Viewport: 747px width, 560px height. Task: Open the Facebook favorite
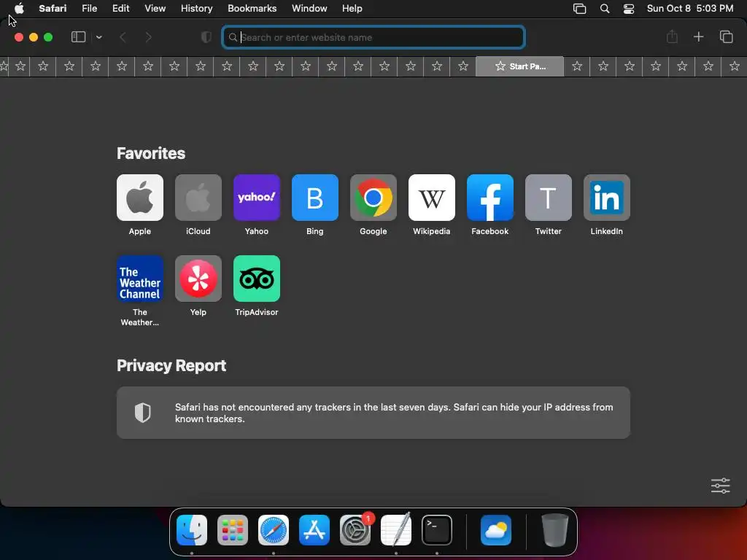(x=489, y=198)
